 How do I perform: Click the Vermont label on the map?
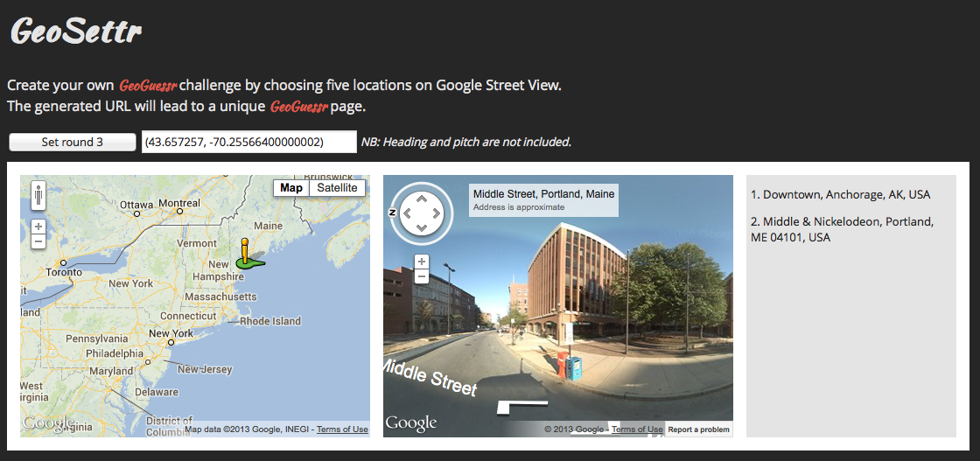coord(197,243)
